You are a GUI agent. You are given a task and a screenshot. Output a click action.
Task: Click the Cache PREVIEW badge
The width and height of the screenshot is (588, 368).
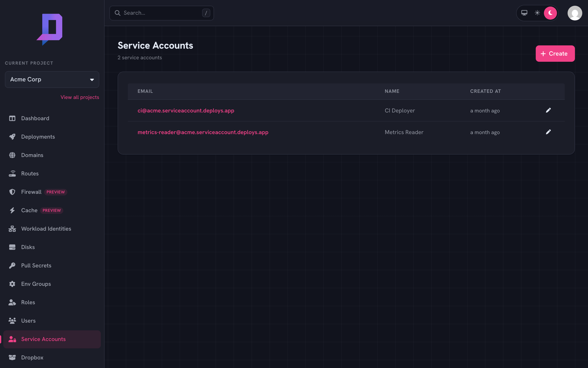pyautogui.click(x=51, y=210)
